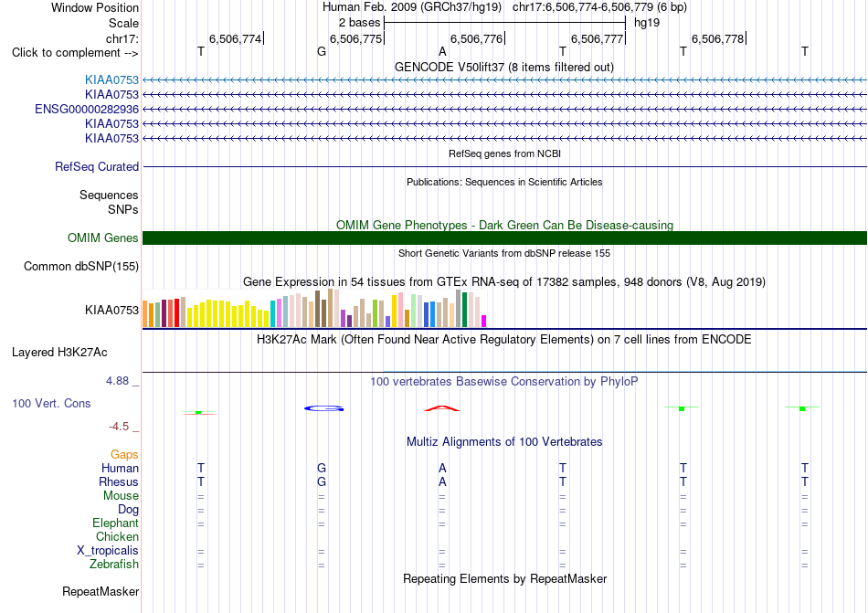Click the Scale label
Image resolution: width=868 pixels, height=613 pixels.
pyautogui.click(x=124, y=23)
